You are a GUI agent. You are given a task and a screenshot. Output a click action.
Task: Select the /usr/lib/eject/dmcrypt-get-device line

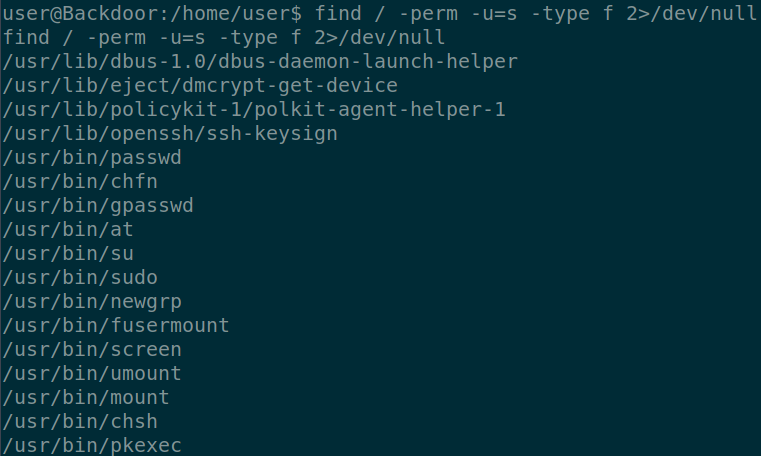click(200, 85)
